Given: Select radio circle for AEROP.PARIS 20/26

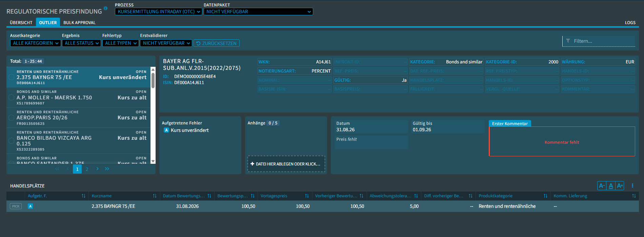Looking at the screenshot, I should 11,118.
